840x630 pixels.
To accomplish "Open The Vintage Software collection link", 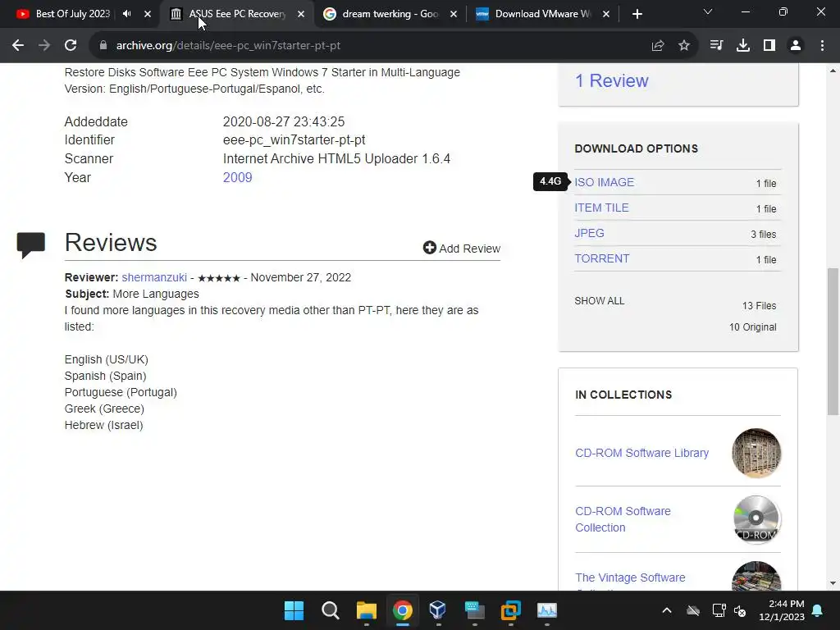I will click(630, 577).
